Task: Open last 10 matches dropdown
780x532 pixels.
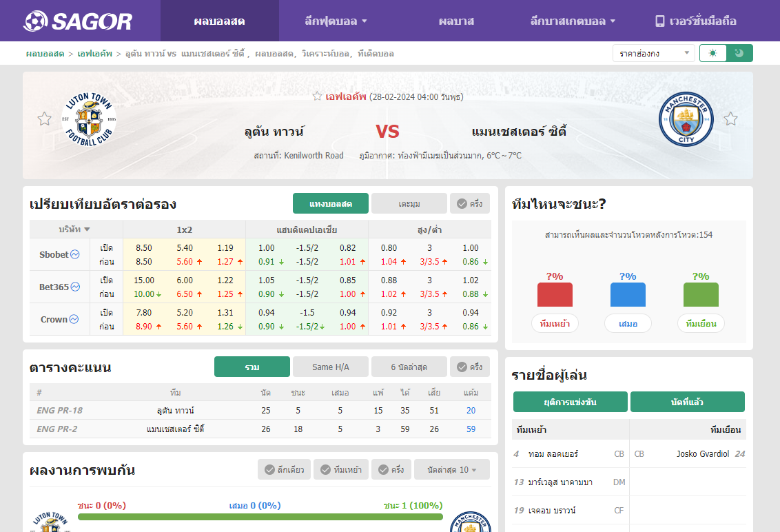Action: click(x=452, y=469)
